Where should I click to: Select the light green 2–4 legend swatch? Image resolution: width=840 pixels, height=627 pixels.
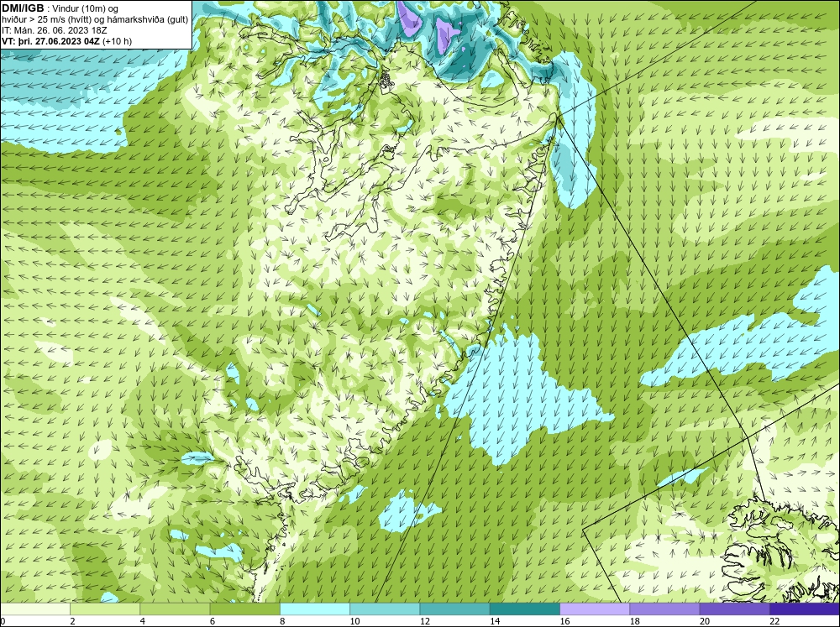pos(105,609)
